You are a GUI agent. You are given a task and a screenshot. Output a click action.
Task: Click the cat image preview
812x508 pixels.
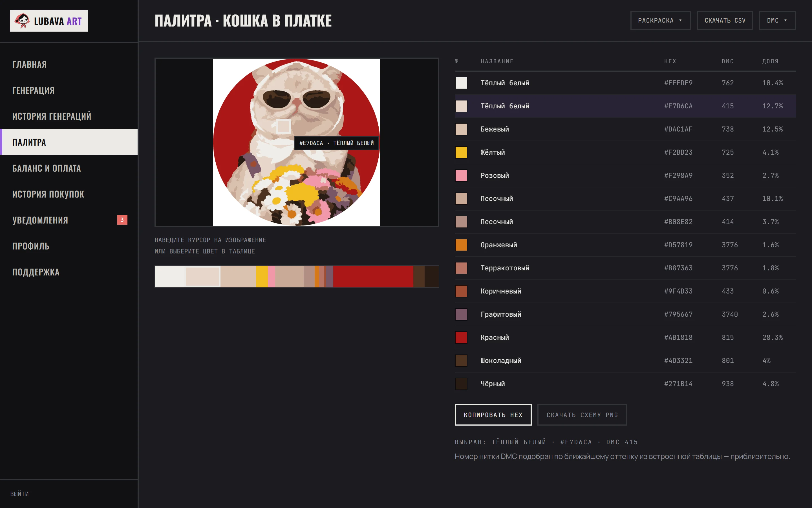pos(297,142)
